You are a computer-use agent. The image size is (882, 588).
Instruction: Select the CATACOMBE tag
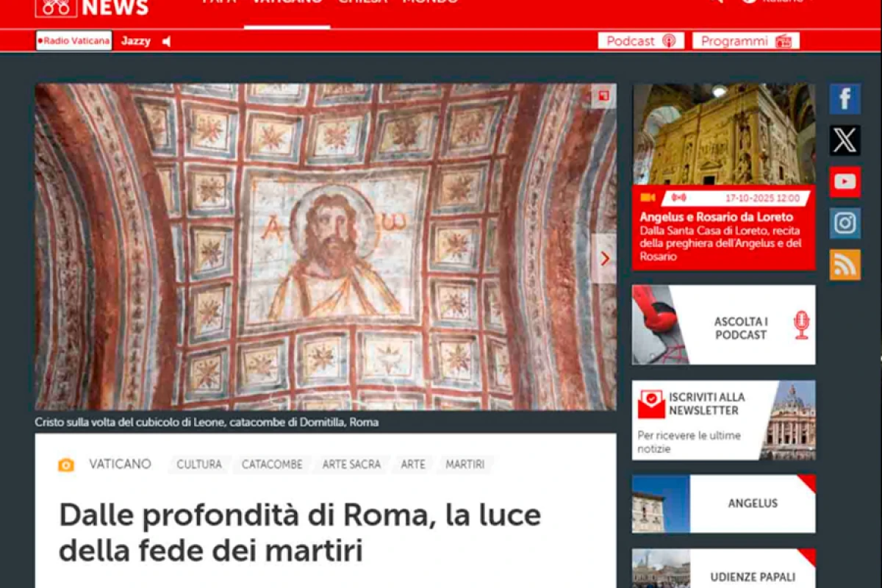(x=272, y=465)
